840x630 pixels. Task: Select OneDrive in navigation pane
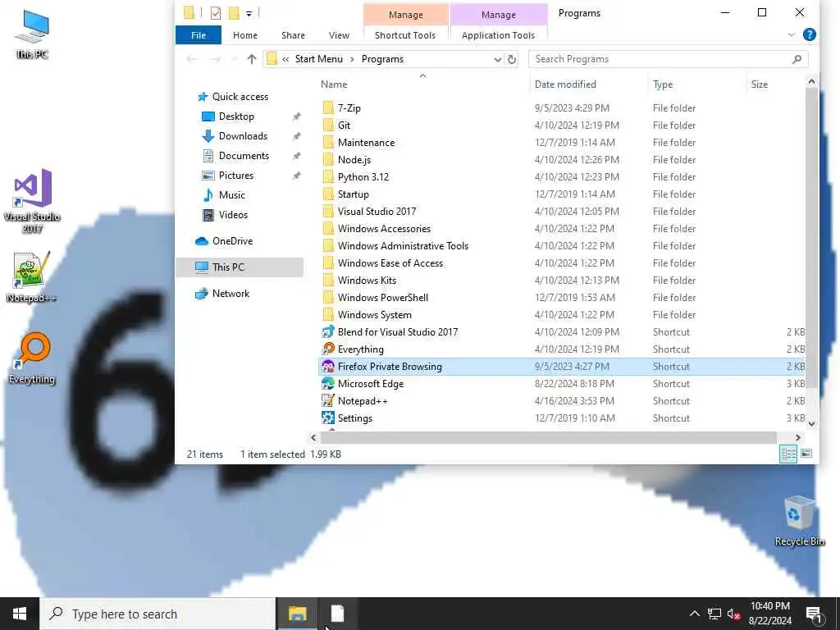click(x=232, y=241)
